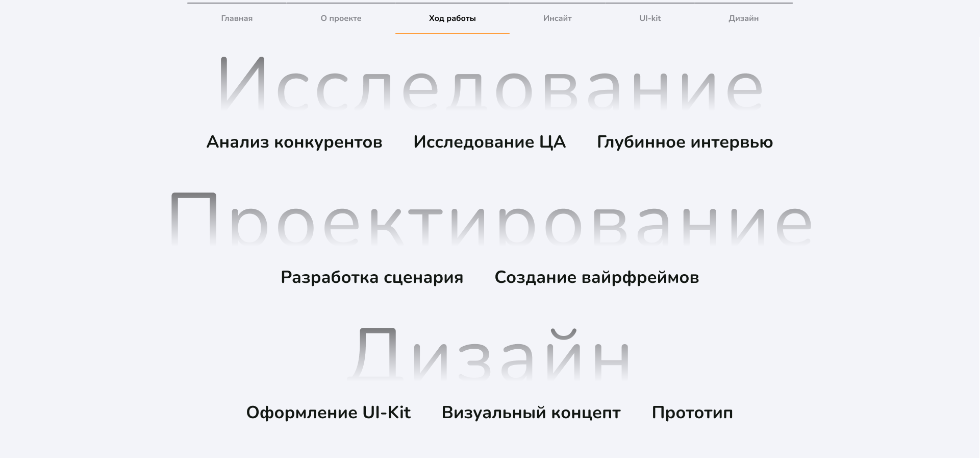Select Глубинное интервью

click(685, 142)
